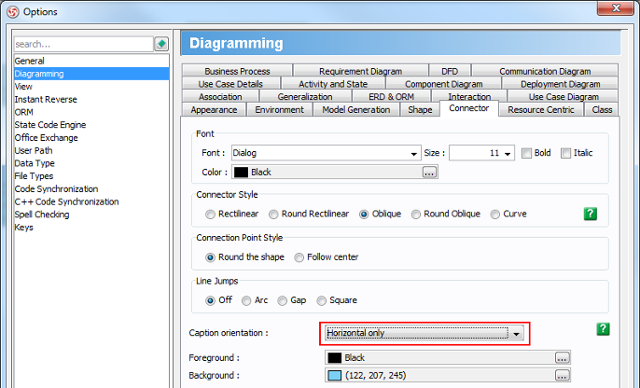Switch to the Appearance tab
Image resolution: width=640 pixels, height=388 pixels.
213,110
